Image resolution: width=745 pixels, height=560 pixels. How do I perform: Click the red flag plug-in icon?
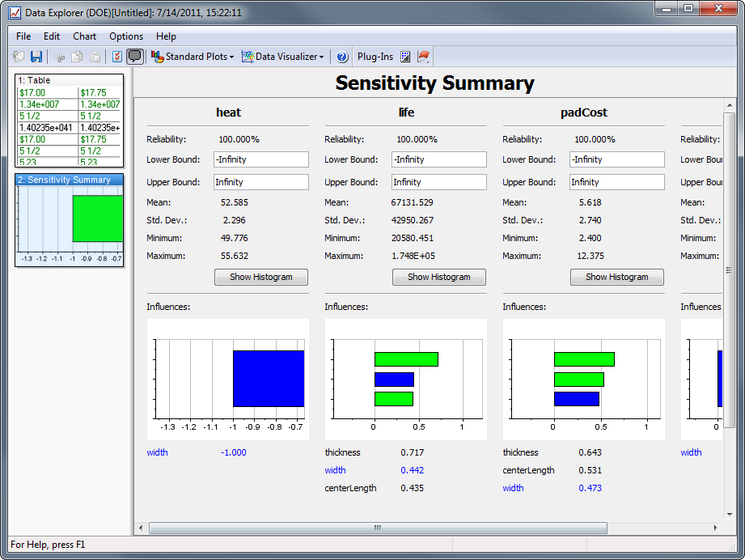coord(423,57)
